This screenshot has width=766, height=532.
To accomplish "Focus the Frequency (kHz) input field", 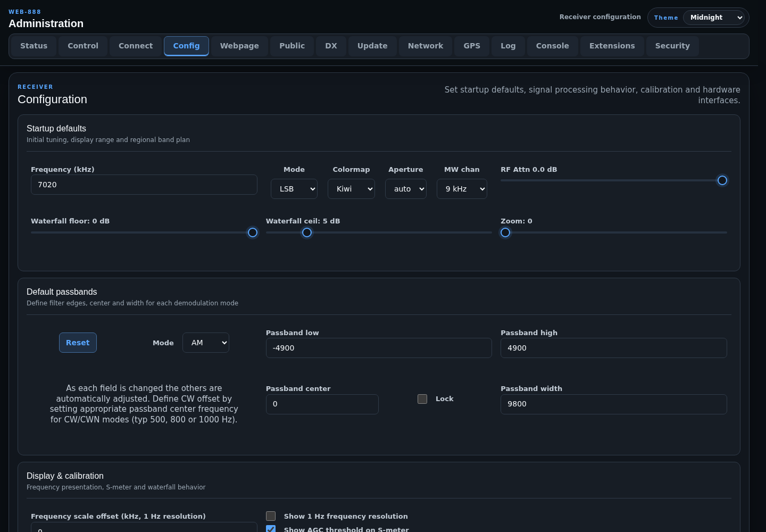I will point(144,185).
